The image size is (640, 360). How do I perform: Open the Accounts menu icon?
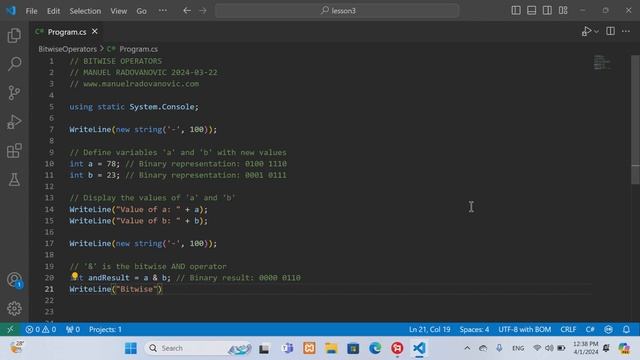(14, 280)
